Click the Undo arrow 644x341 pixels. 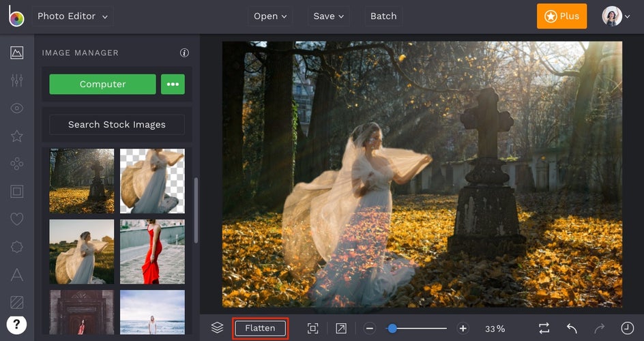point(572,328)
